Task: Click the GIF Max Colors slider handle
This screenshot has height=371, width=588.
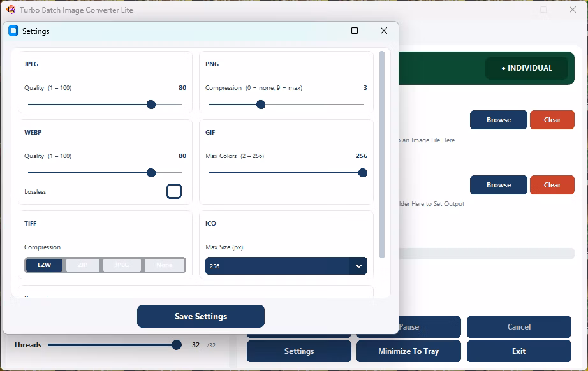Action: 363,173
